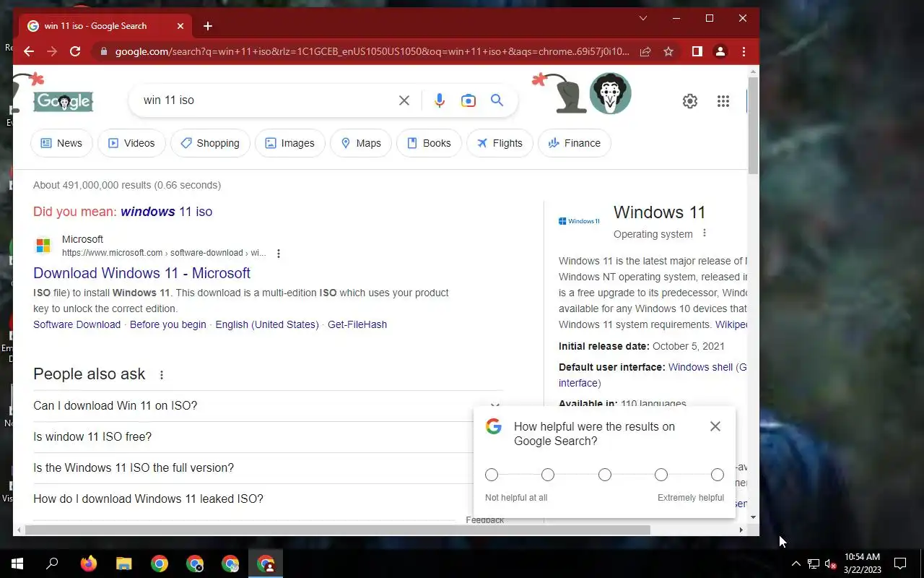Viewport: 924px width, 578px height.
Task: Open 'Windows shell' link in knowledge panel
Action: click(700, 367)
